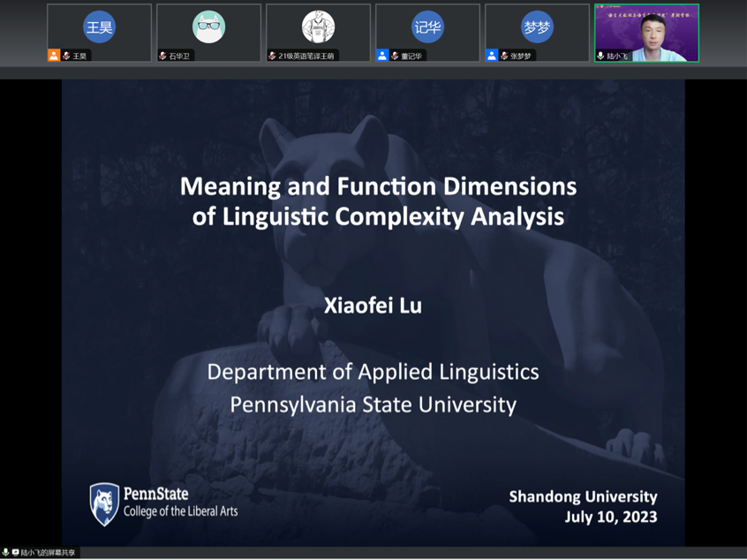Click the muted microphone icon for 董记华

click(395, 56)
